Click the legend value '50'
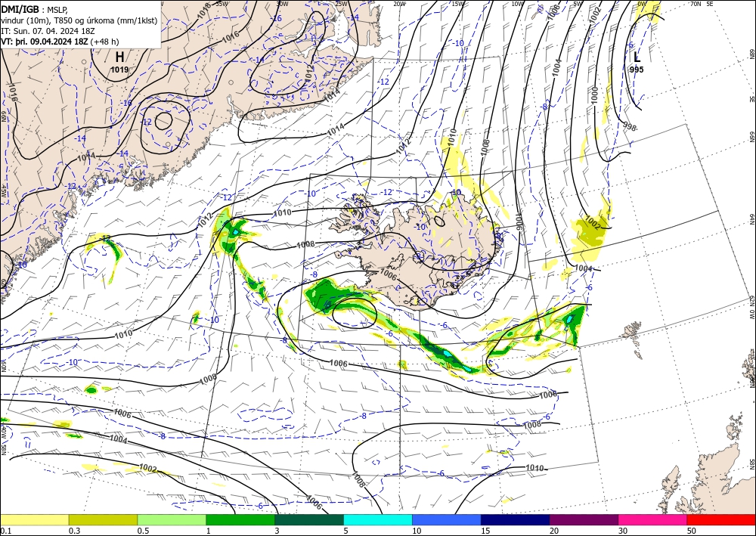The width and height of the screenshot is (756, 536). tap(692, 531)
